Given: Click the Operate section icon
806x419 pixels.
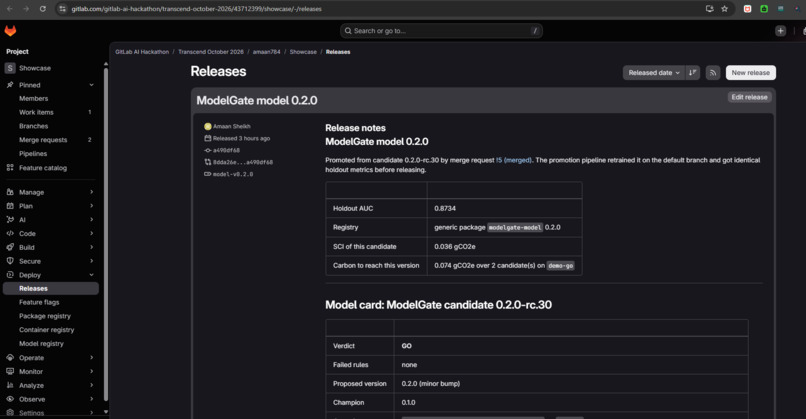Looking at the screenshot, I should pos(10,357).
